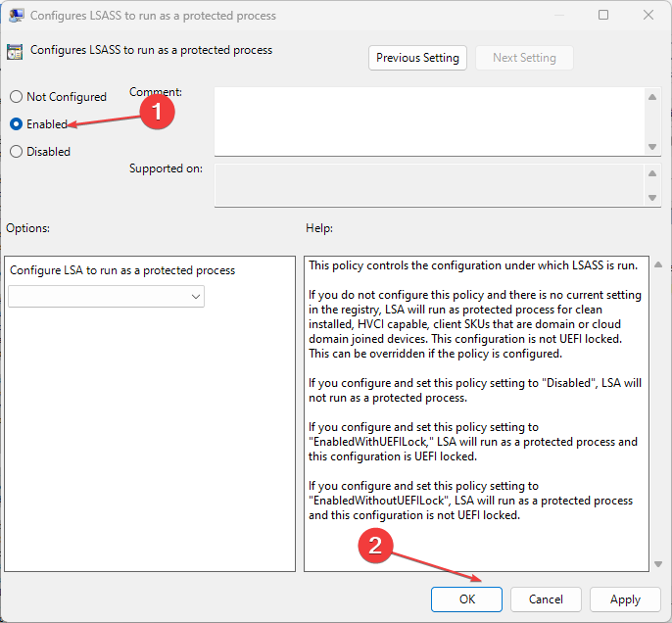
Task: Select the Not Configured radio button
Action: tap(16, 97)
